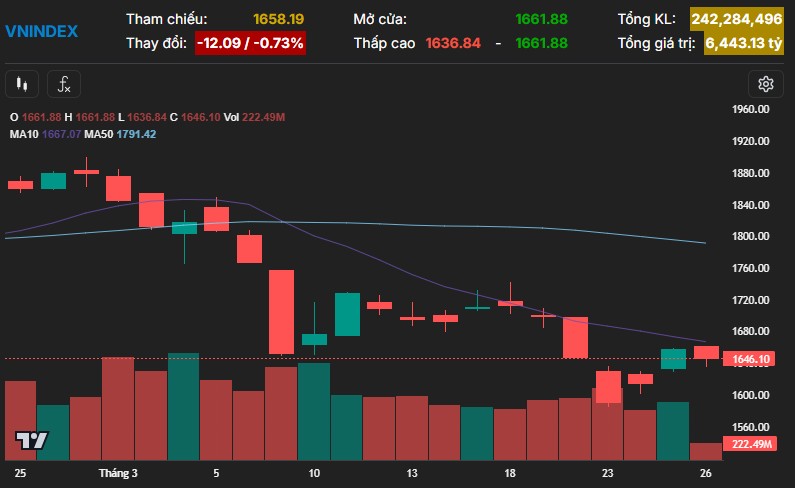Click the last red volume bar
This screenshot has width=795, height=488.
(705, 451)
